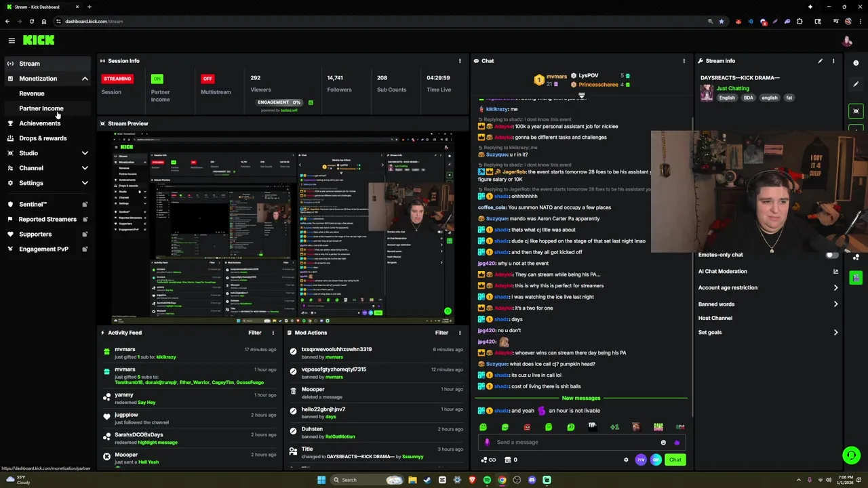Open the Activity Feed Filter dropdown
Viewport: 868px width, 488px height.
(255, 333)
